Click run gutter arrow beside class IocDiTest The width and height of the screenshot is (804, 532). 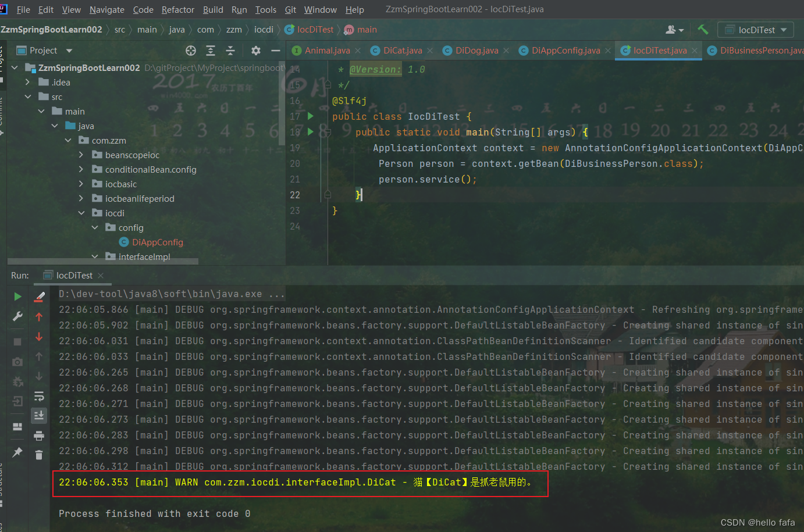click(311, 116)
